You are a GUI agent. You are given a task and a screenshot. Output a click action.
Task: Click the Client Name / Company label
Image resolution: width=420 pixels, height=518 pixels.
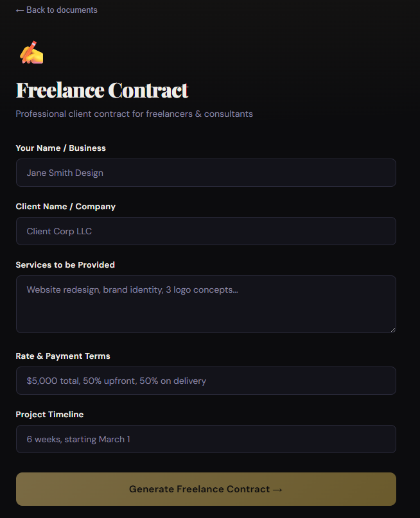66,206
